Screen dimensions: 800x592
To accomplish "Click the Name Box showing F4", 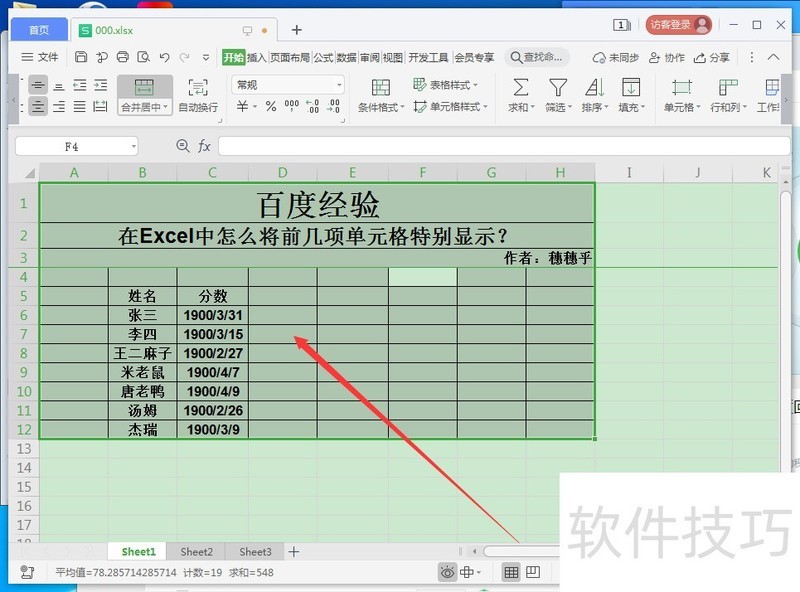I will (x=77, y=146).
